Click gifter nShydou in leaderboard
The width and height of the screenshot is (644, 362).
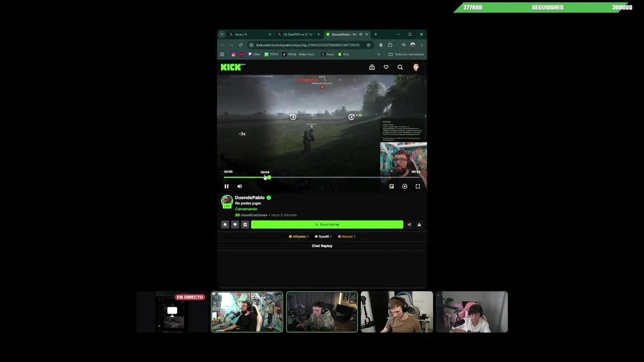click(x=299, y=236)
